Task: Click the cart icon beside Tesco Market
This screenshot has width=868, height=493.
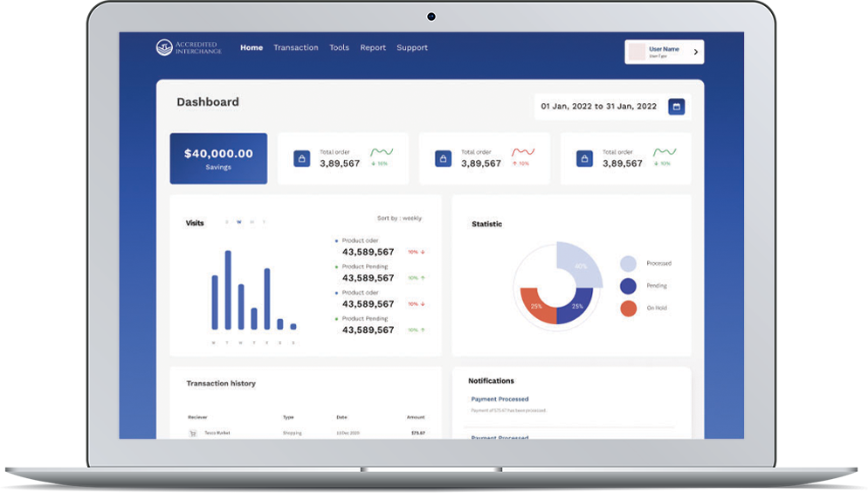Action: (193, 433)
